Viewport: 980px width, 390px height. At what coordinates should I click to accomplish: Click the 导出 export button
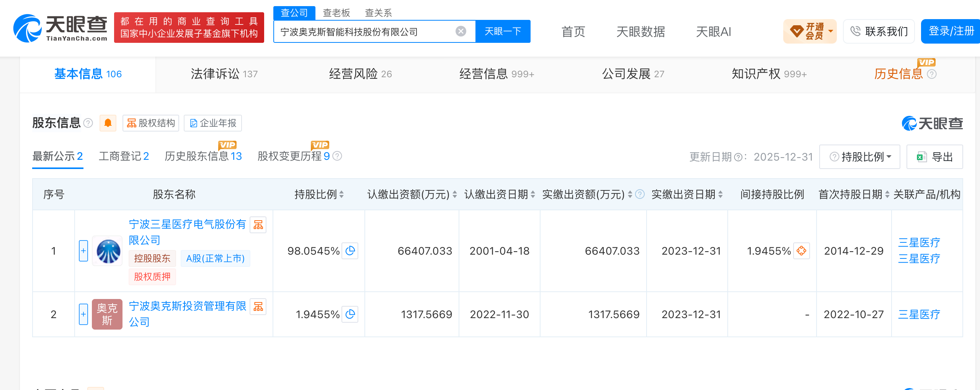934,157
